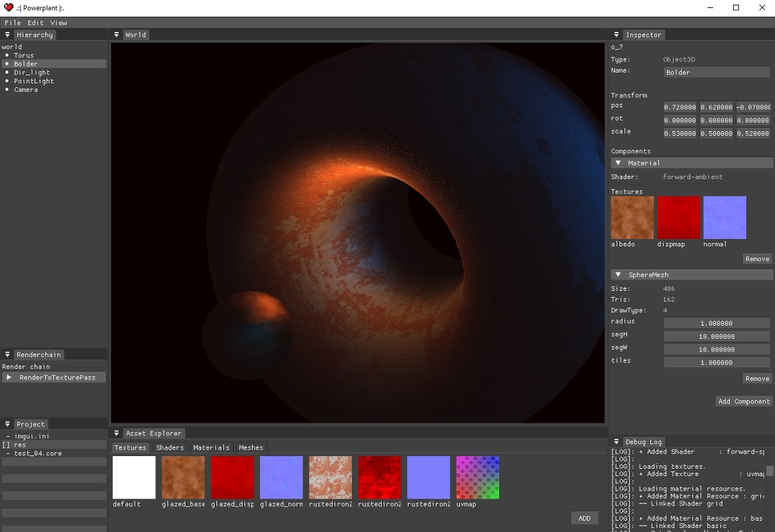Open imgui.ini in the Project panel

(x=54, y=436)
